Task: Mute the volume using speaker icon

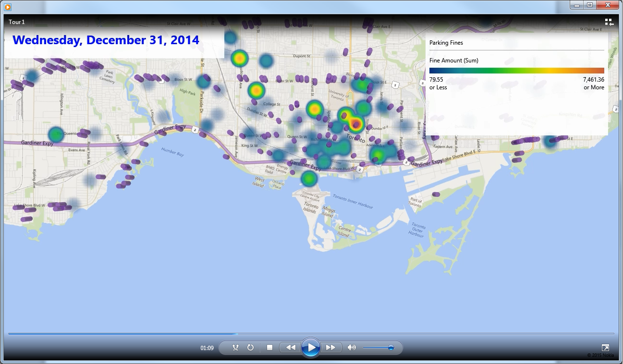Action: [x=352, y=347]
